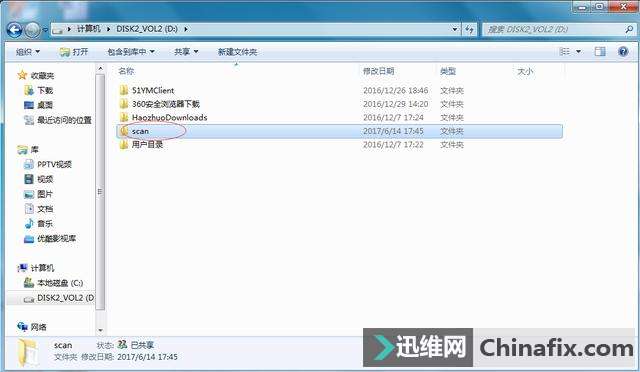640x372 pixels.
Task: Go forward with the Forward arrow button
Action: [32, 29]
